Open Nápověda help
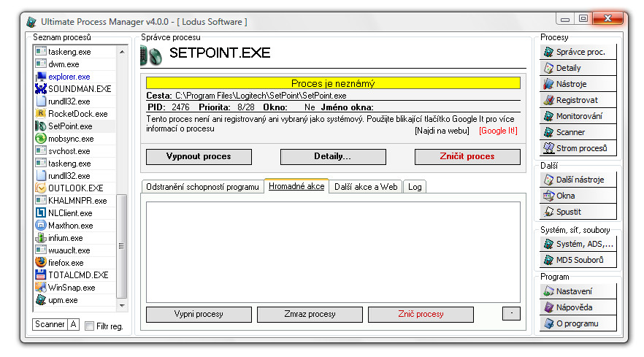Screen dimensions: 644x357 coord(578,307)
